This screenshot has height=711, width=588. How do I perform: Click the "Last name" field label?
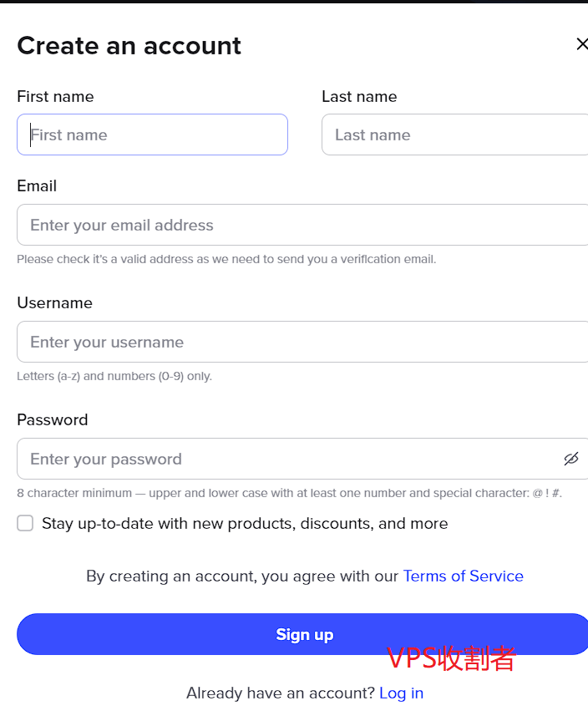[x=359, y=97]
